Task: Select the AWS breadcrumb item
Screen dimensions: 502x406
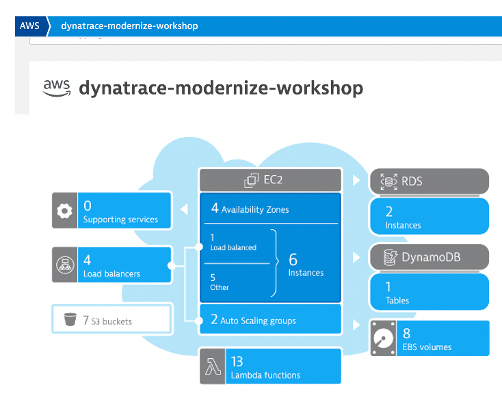Action: coord(29,26)
